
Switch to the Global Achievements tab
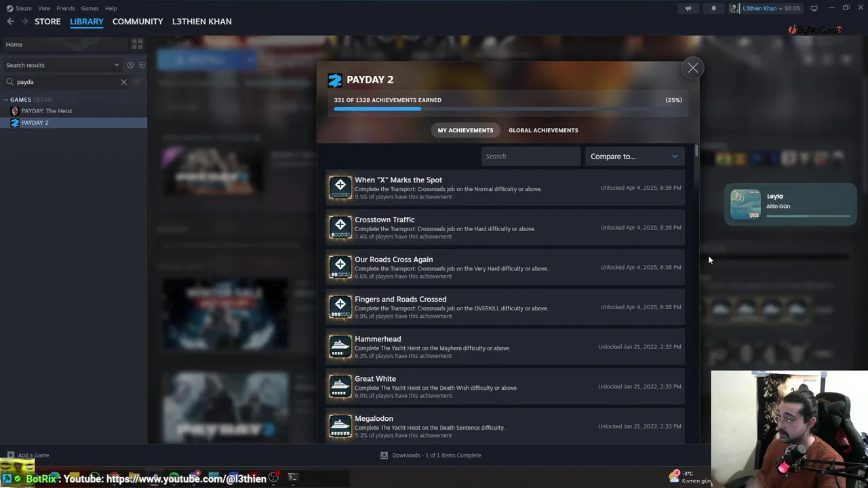(543, 130)
